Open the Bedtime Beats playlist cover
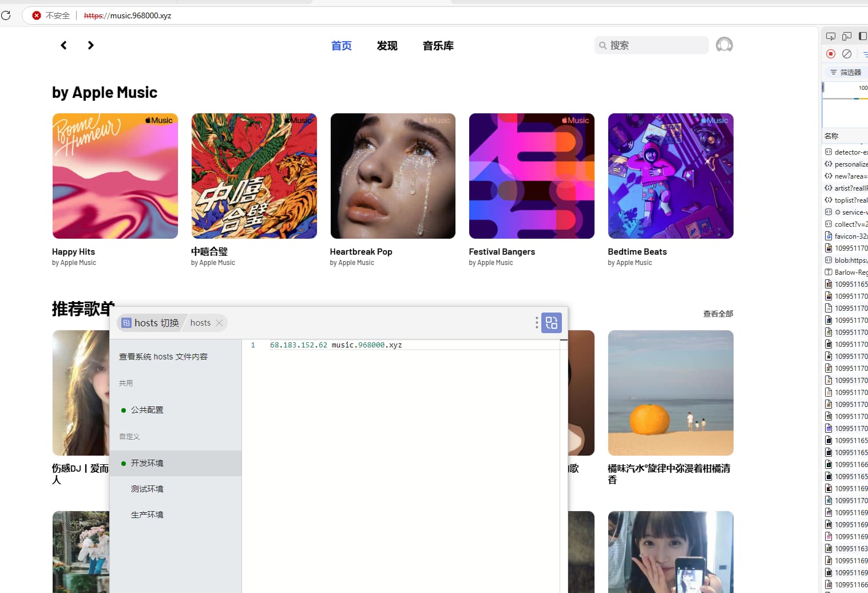 tap(671, 176)
